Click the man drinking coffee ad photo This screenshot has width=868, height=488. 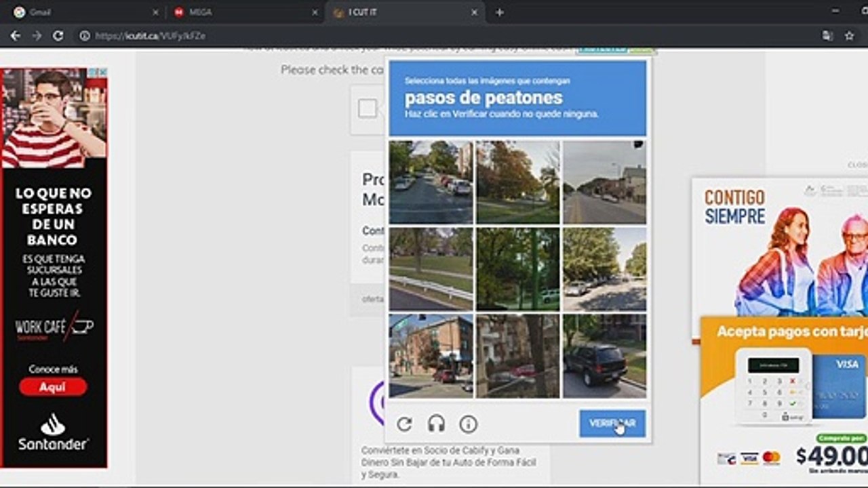pyautogui.click(x=54, y=119)
